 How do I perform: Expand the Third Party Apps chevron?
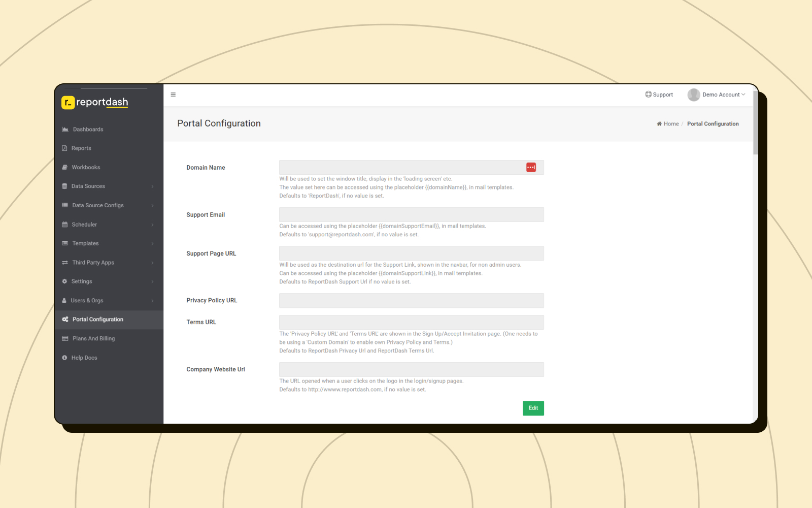152,263
